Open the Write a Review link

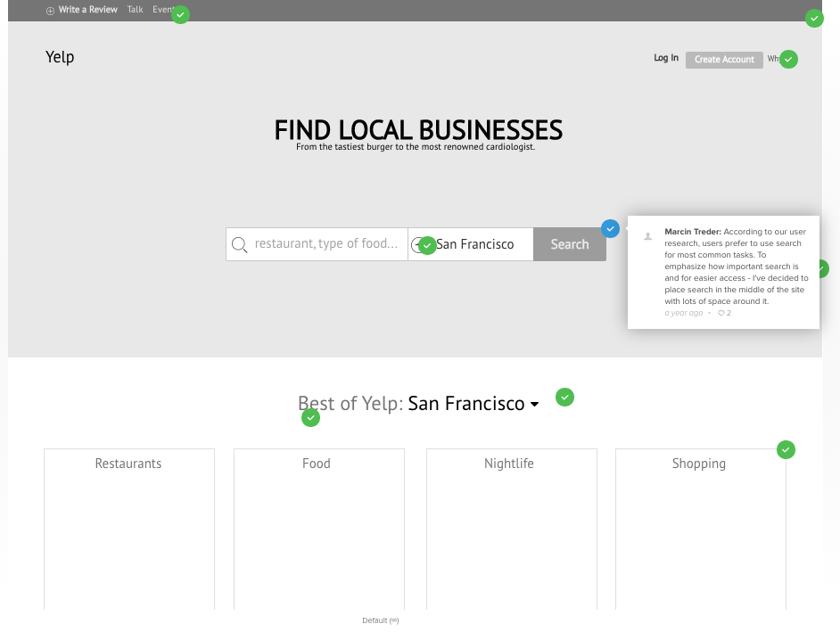point(88,10)
